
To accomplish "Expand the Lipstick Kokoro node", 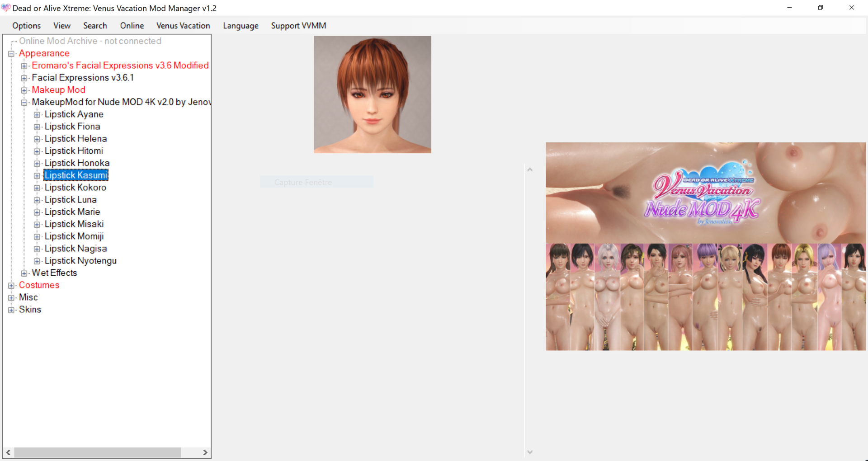I will click(37, 188).
